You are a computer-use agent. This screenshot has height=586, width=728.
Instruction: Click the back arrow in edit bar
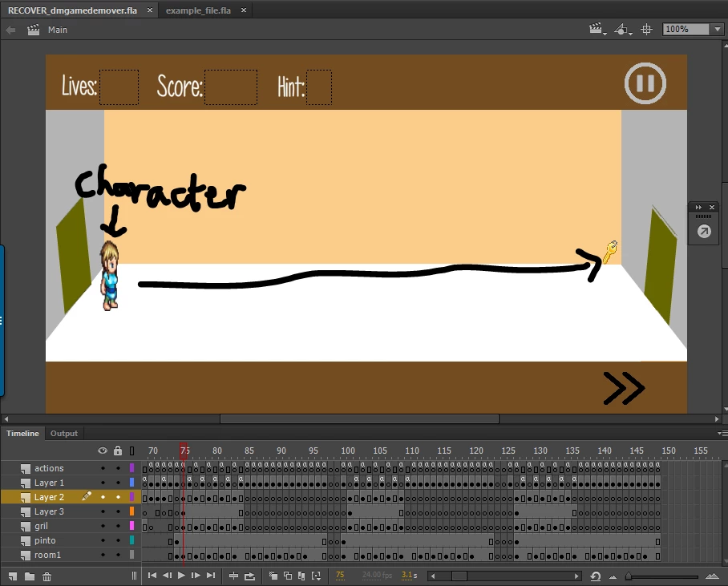point(10,30)
